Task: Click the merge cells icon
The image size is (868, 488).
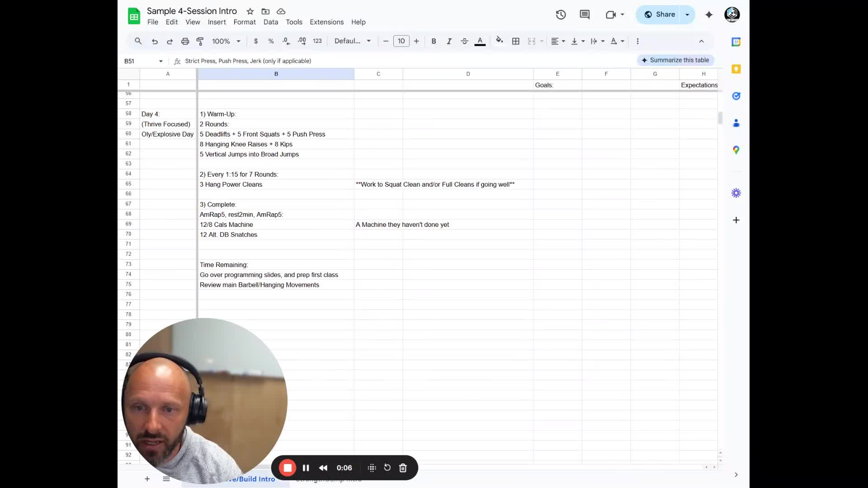Action: [532, 41]
